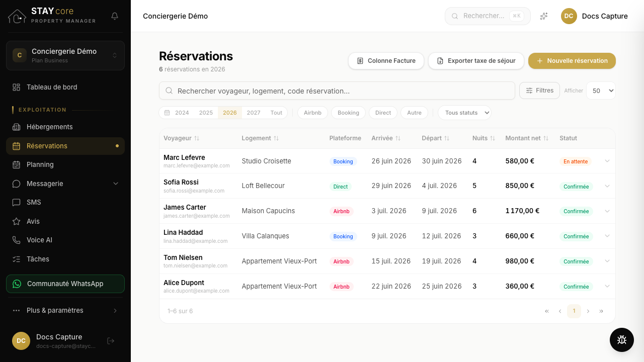Image resolution: width=644 pixels, height=362 pixels.
Task: Open the notifications bell icon
Action: 115,16
